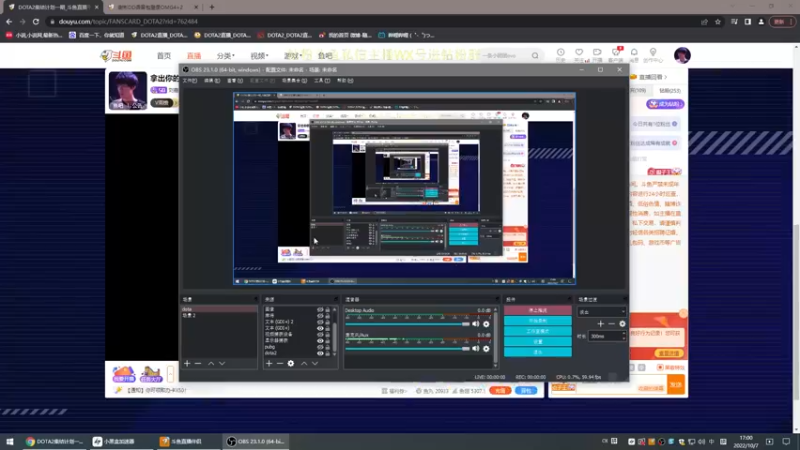Mute the Desktop Audio speaker icon
Screen dimensions: 800x450
click(x=476, y=324)
